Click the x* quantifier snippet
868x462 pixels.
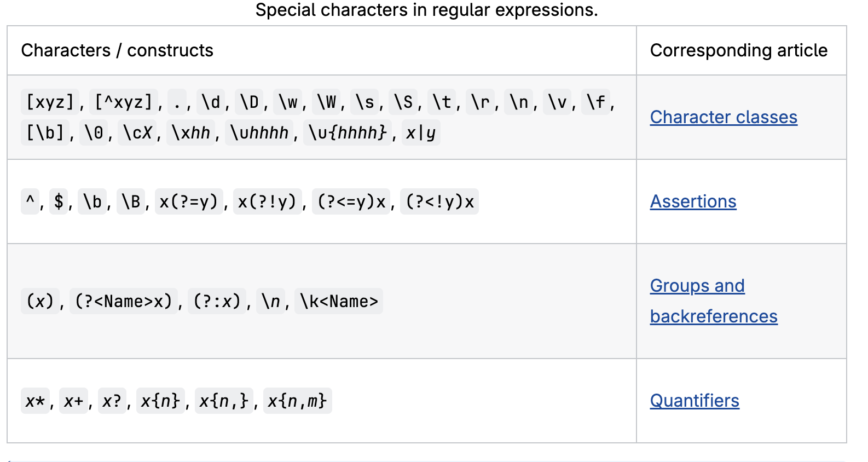[x=35, y=401]
